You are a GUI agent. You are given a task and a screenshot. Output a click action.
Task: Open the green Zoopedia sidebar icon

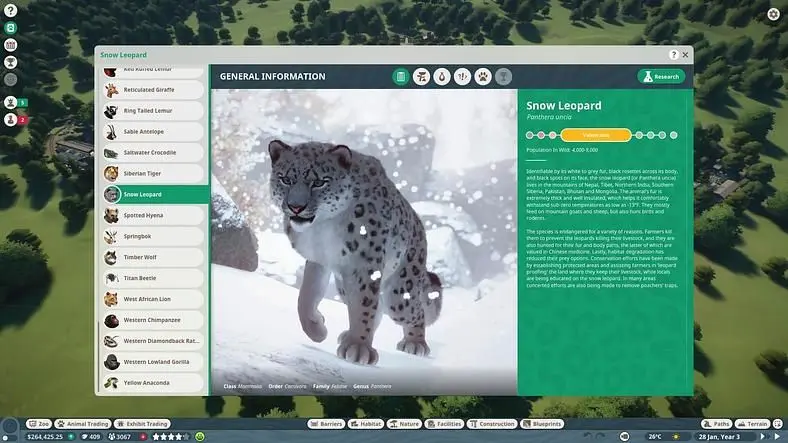click(11, 28)
